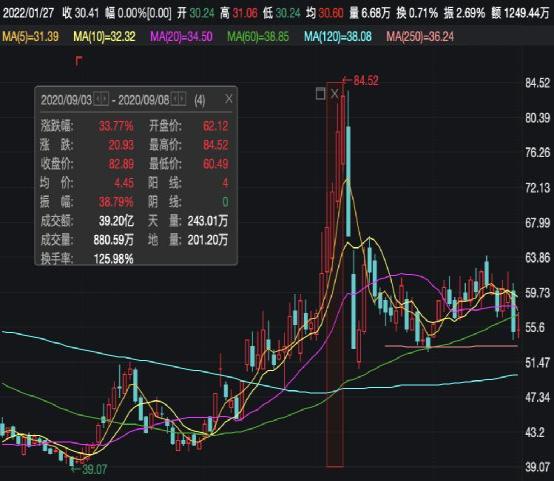554x481 pixels.
Task: Step the end date 2020/09/08 backward
Action: point(175,99)
